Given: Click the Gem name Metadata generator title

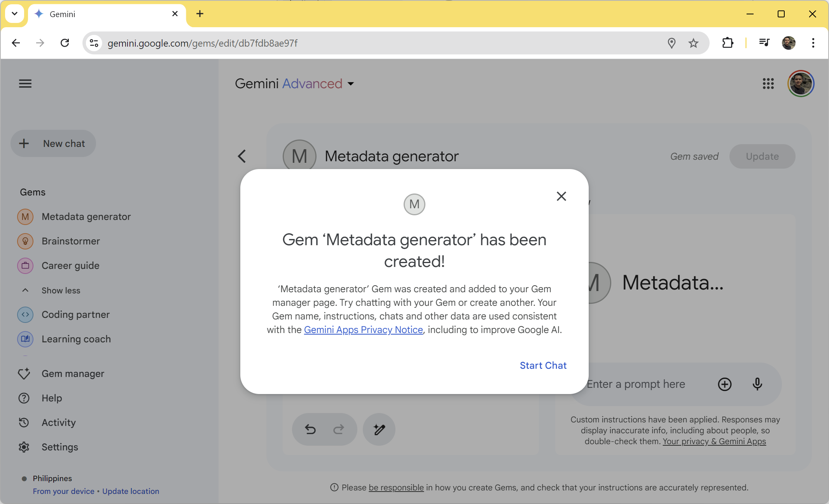Looking at the screenshot, I should (392, 156).
